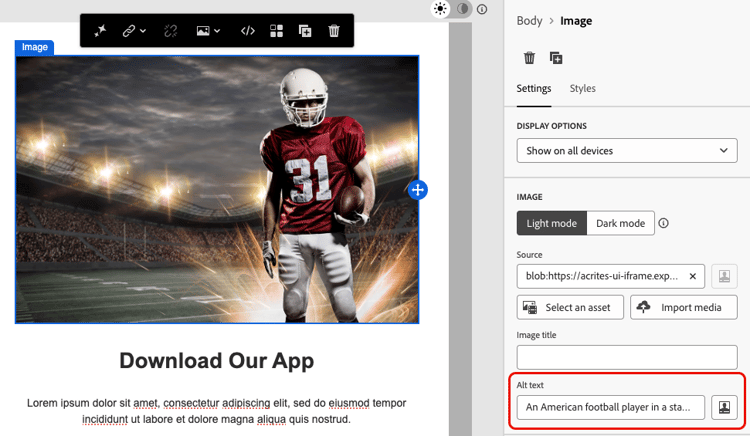
Task: Click the personalization icon next to Alt text
Action: pyautogui.click(x=724, y=407)
